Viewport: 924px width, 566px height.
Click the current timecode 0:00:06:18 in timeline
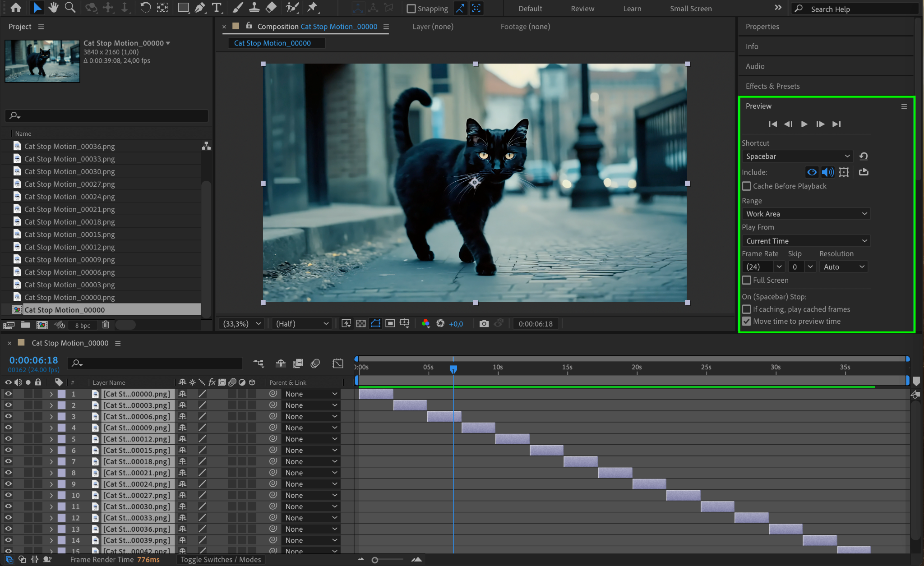tap(34, 360)
